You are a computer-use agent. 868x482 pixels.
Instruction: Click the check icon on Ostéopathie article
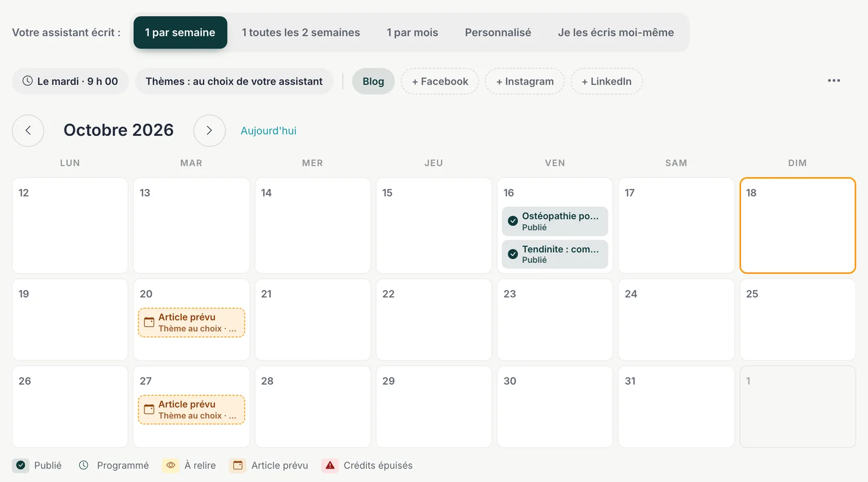point(513,221)
